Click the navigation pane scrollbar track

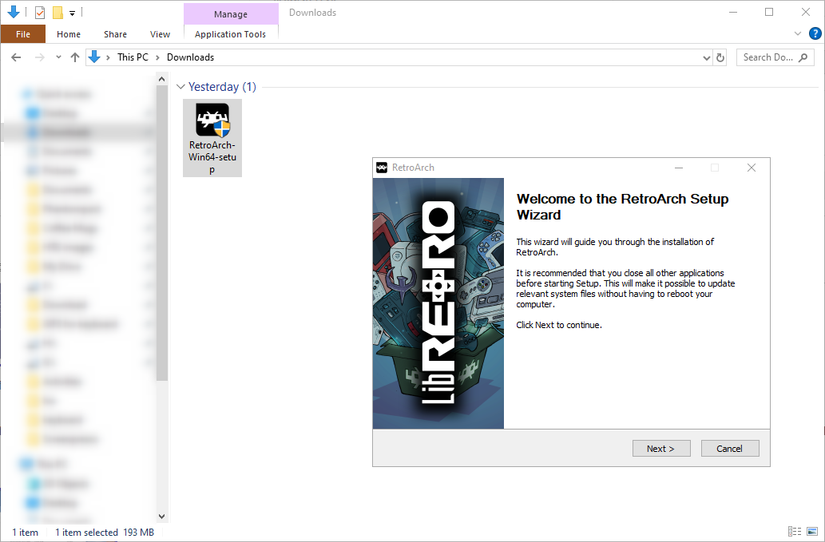pyautogui.click(x=162, y=445)
